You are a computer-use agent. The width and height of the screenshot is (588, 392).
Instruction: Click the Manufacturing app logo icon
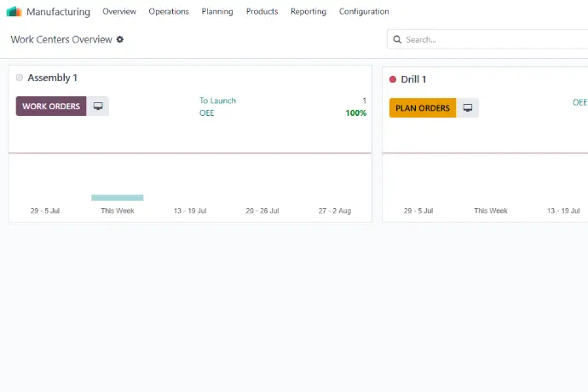tap(14, 12)
